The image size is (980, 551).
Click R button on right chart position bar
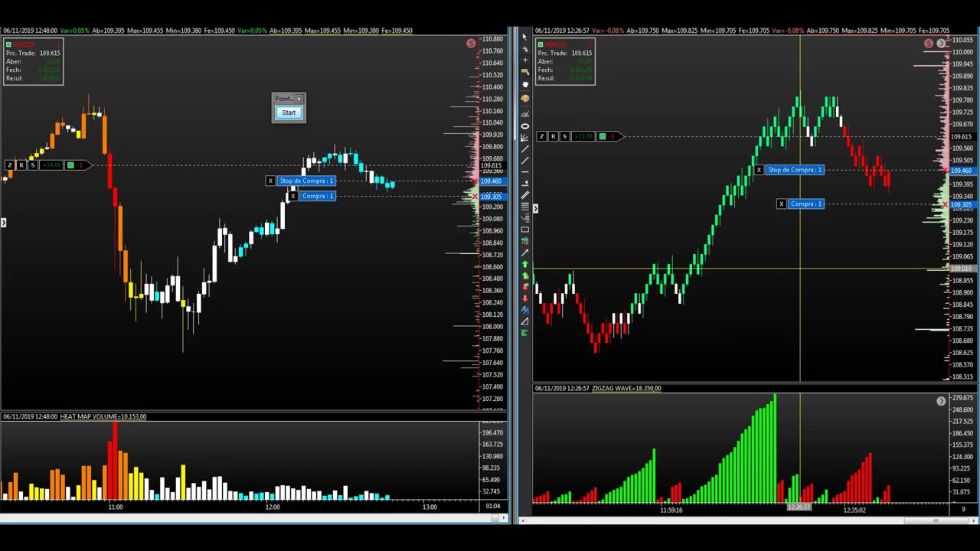(554, 136)
